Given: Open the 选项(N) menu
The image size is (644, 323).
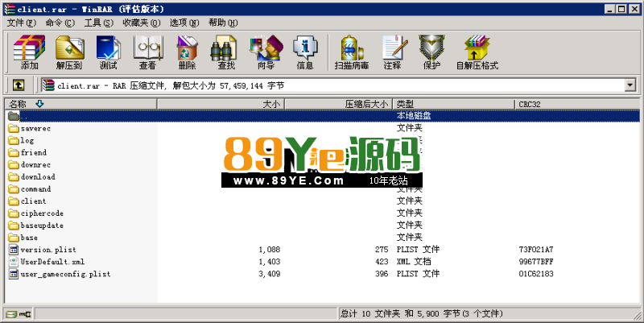Looking at the screenshot, I should [x=184, y=23].
